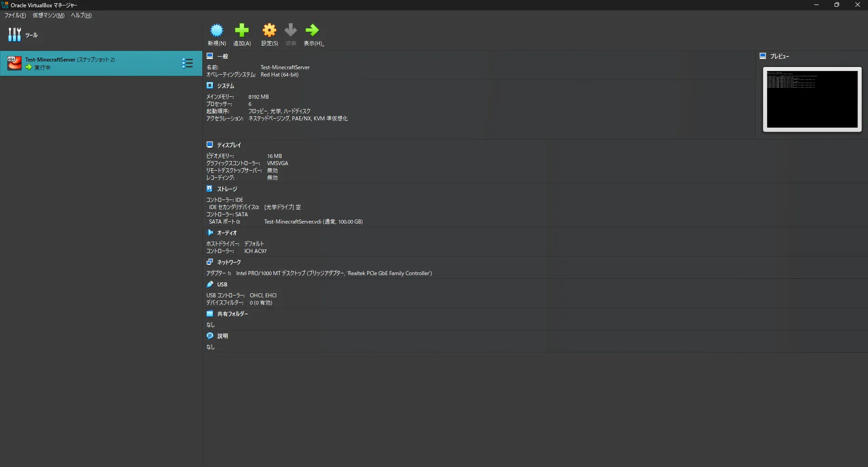Screen dimensions: 868x467
Task: Open general settings via the 一般 header
Action: (221, 56)
